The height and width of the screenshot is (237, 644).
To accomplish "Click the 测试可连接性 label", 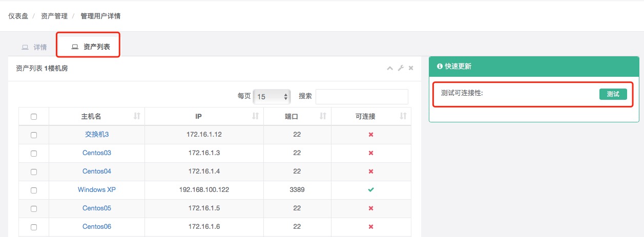I will coord(462,94).
